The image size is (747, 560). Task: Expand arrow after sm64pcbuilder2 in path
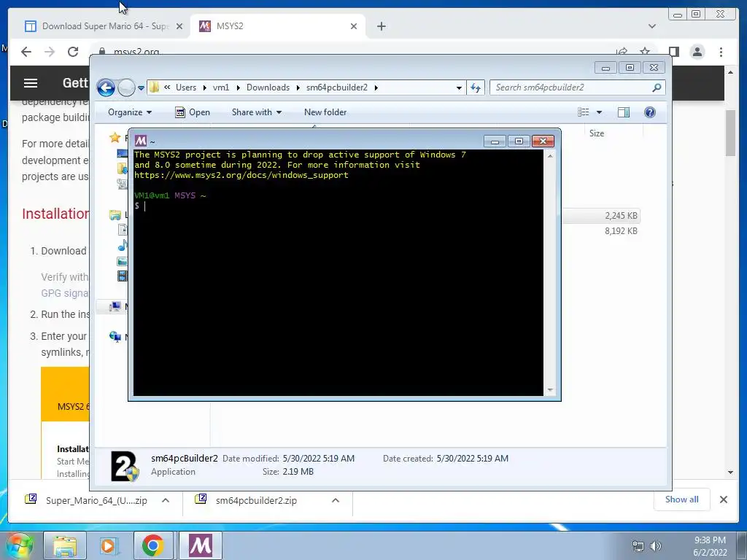pyautogui.click(x=376, y=87)
